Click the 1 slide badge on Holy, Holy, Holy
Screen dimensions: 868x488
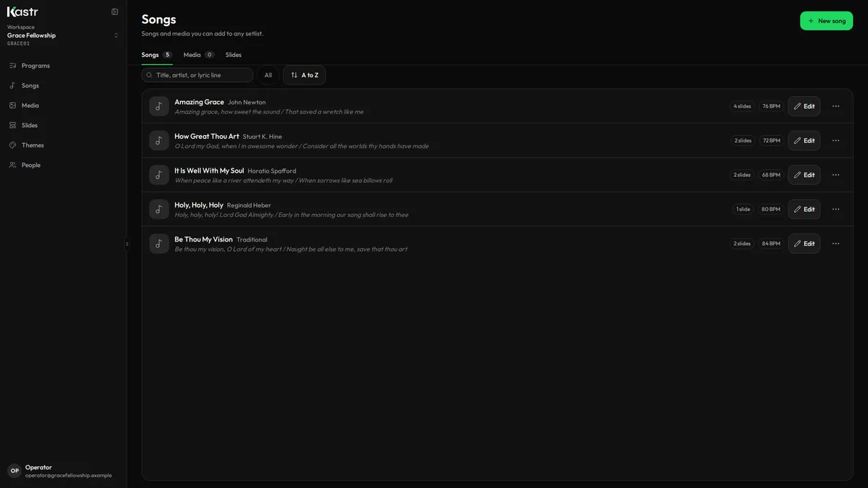pyautogui.click(x=743, y=209)
